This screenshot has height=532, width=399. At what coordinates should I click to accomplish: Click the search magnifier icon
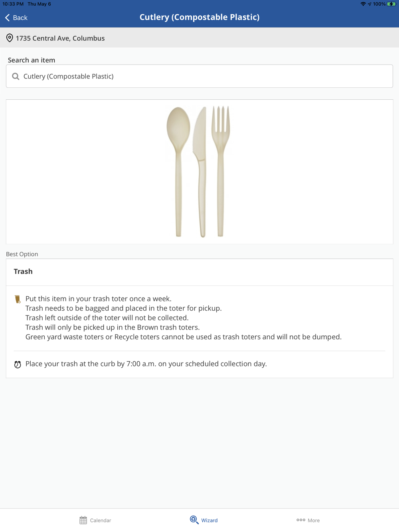coord(16,76)
